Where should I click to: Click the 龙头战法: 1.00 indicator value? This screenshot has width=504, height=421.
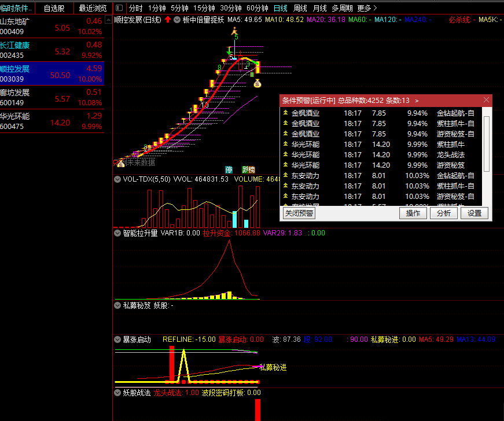176,393
